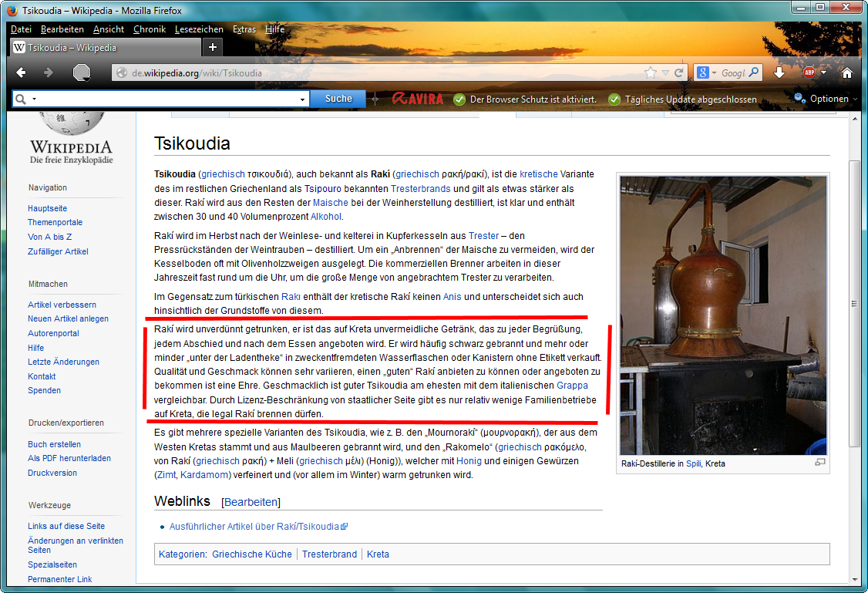
Task: Expand the Avira search field dropdown arrow
Action: click(302, 99)
